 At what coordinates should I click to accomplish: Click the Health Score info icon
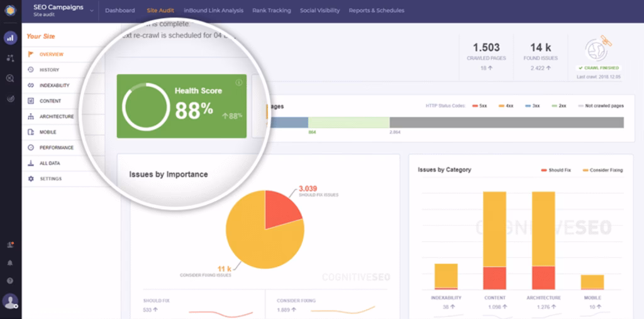239,82
